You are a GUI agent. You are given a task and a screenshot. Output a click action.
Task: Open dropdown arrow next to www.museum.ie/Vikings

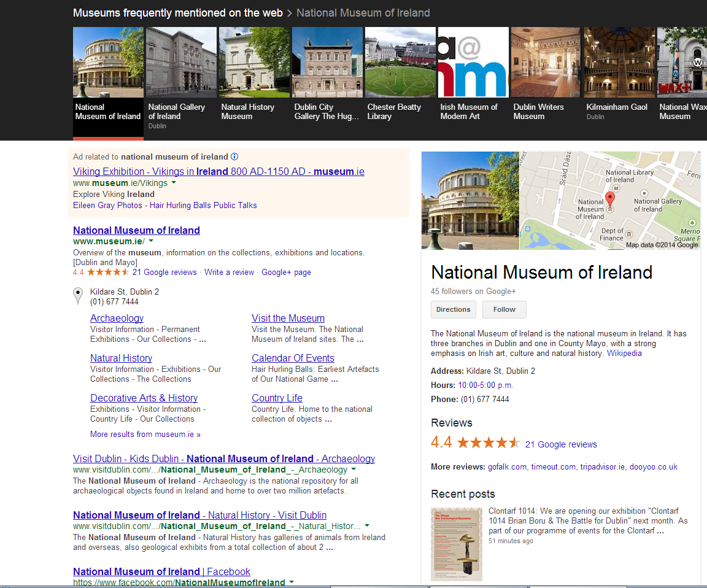click(174, 183)
